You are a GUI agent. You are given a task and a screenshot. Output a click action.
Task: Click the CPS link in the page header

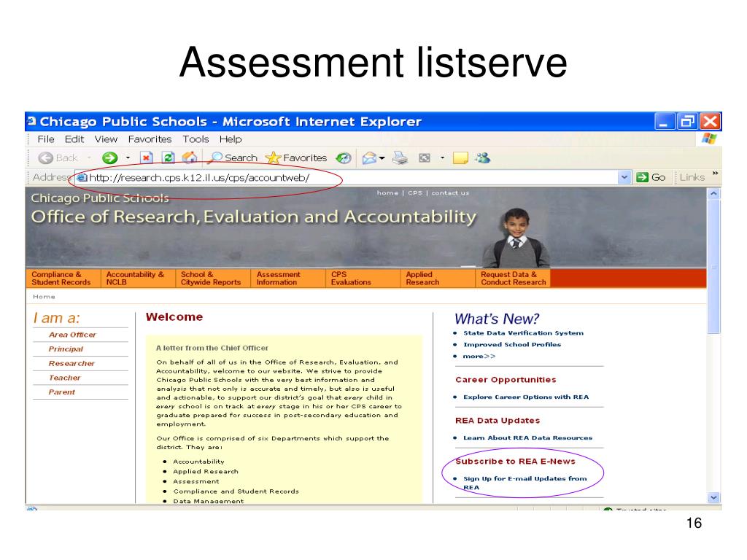tap(415, 192)
